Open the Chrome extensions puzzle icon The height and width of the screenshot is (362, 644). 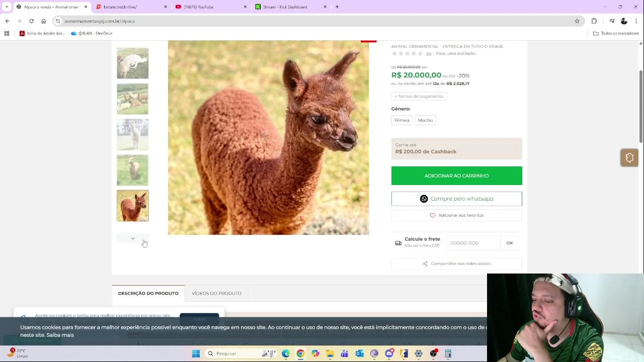(594, 21)
